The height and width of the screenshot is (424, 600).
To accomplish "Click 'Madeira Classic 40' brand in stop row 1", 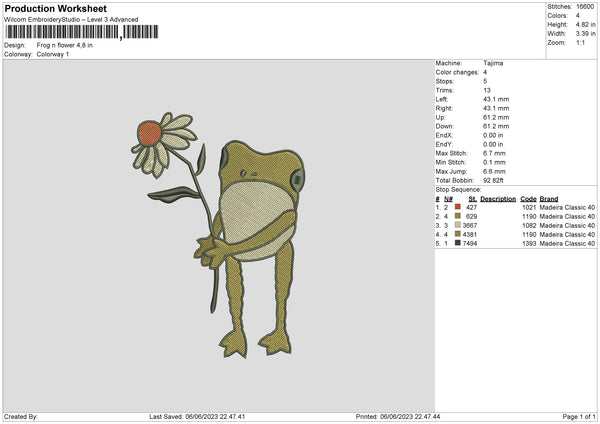I will tap(567, 207).
